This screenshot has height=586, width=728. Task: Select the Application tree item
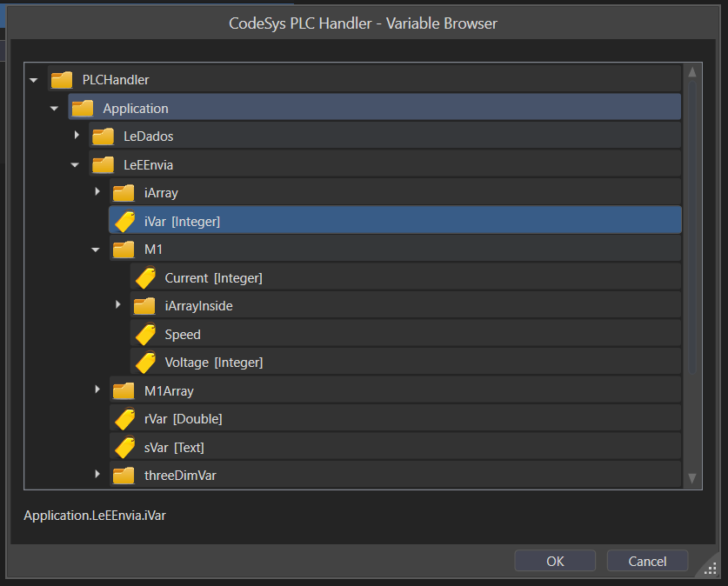pyautogui.click(x=136, y=109)
